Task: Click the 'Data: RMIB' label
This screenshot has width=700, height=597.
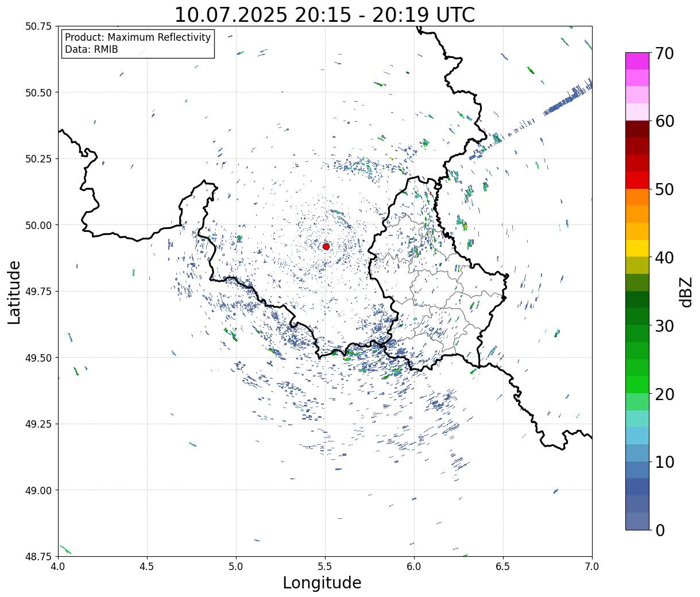Action: click(91, 50)
